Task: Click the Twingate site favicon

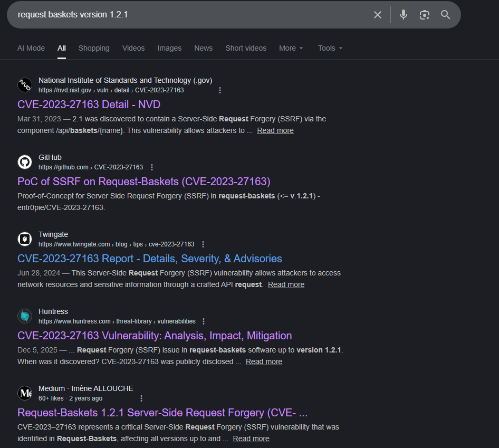Action: [x=25, y=239]
